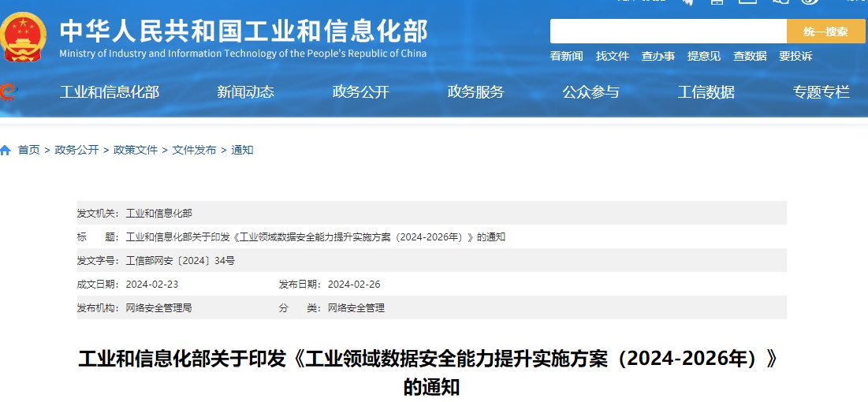Go to 政务公开 in breadcrumb
The height and width of the screenshot is (402, 868).
pos(76,150)
